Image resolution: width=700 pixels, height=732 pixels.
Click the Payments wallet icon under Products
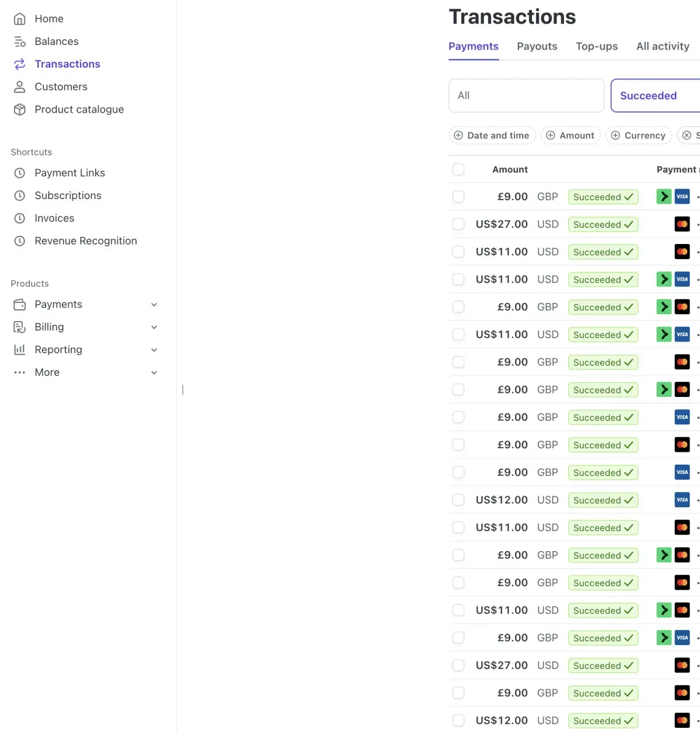coord(20,305)
